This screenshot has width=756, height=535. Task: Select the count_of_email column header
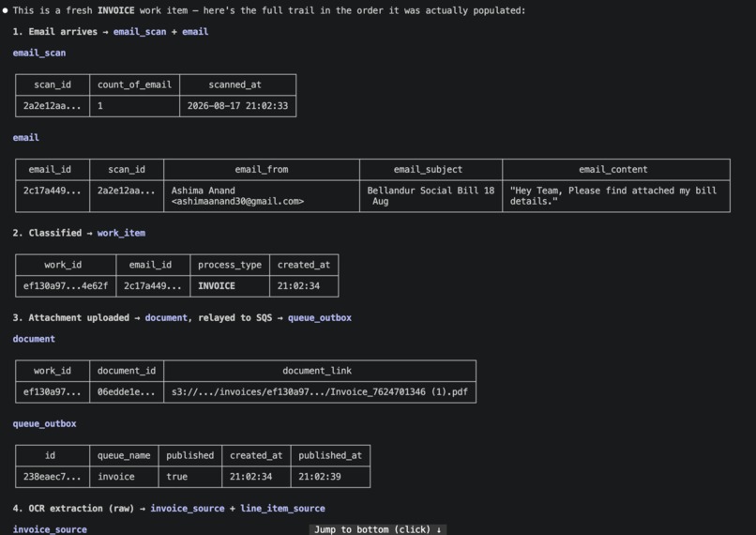click(x=134, y=84)
